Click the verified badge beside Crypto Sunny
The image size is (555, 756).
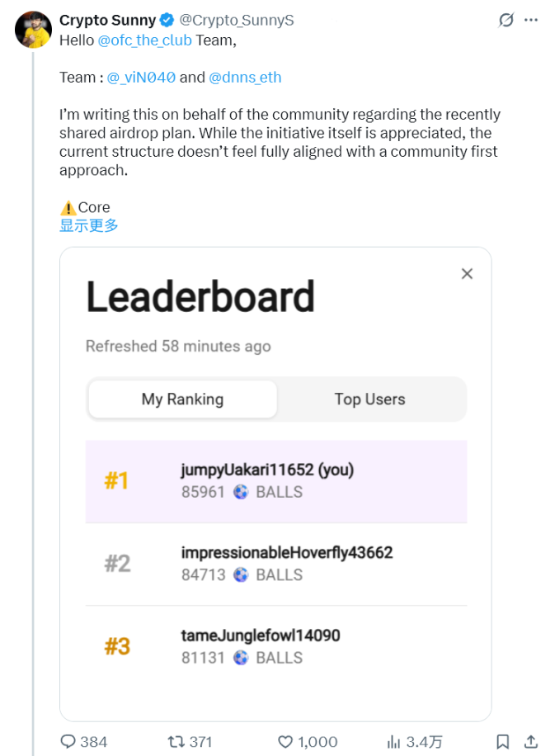(x=167, y=20)
